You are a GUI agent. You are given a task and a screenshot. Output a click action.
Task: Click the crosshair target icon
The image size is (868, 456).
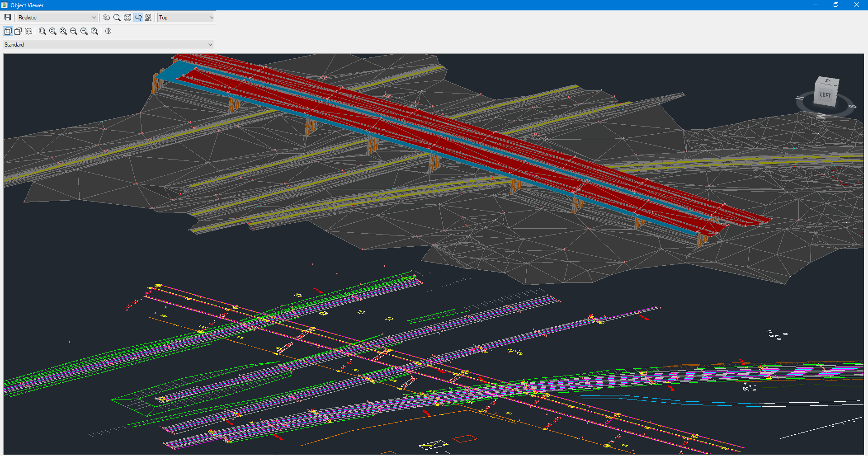(108, 31)
